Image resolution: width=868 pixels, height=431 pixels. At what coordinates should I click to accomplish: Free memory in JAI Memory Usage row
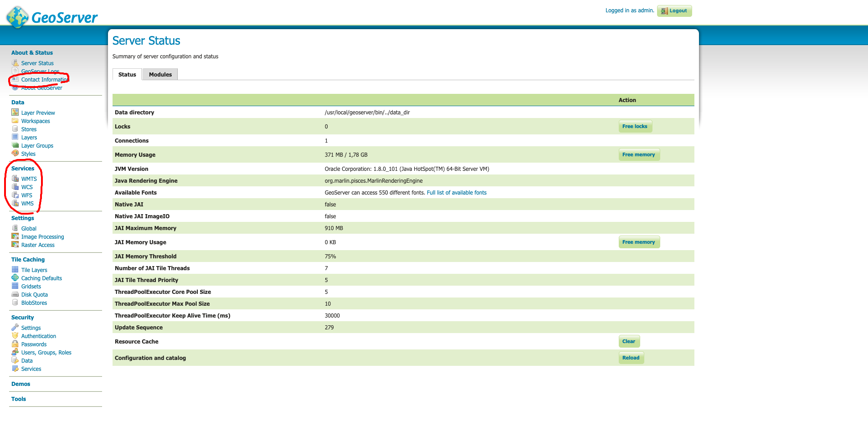tap(639, 242)
